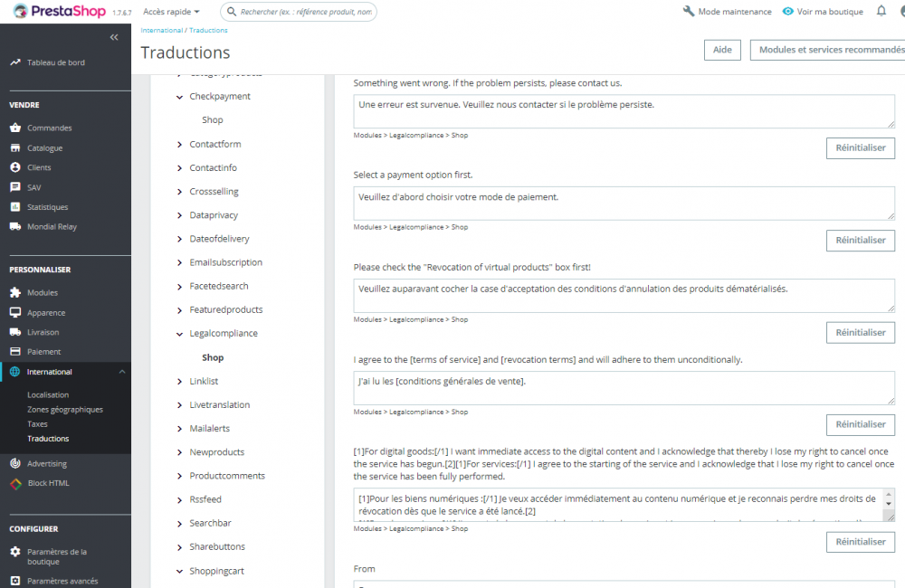Viewport: 905px width, 588px height.
Task: Click the Statistiques chart icon
Action: coord(15,207)
